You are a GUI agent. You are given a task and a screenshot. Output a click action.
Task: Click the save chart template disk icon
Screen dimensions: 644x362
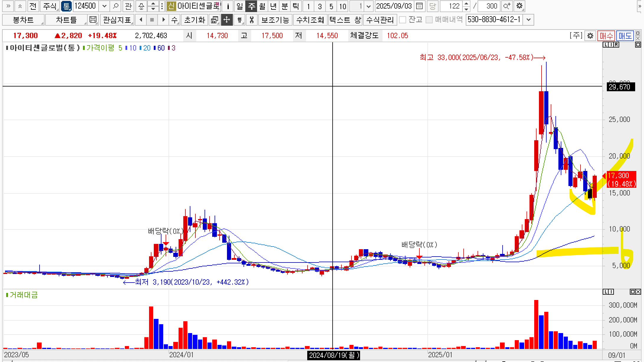coord(93,20)
